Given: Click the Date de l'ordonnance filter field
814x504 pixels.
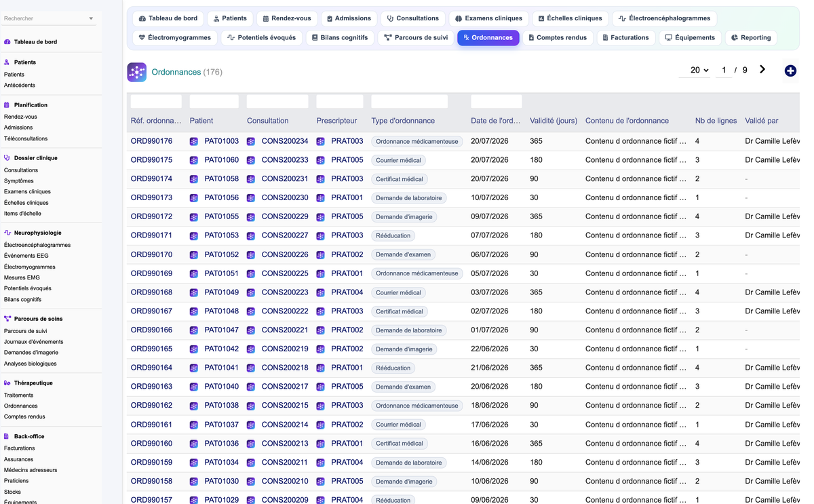Looking at the screenshot, I should pyautogui.click(x=497, y=102).
